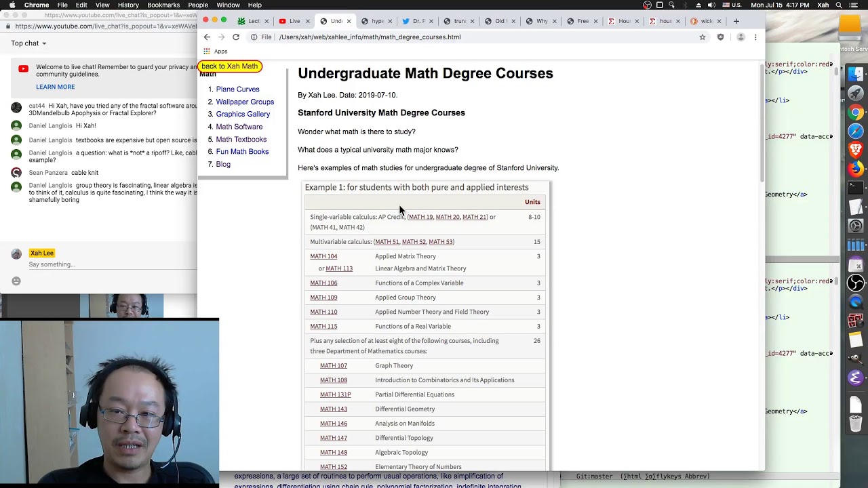Open the MATH 104 course link

pyautogui.click(x=323, y=257)
